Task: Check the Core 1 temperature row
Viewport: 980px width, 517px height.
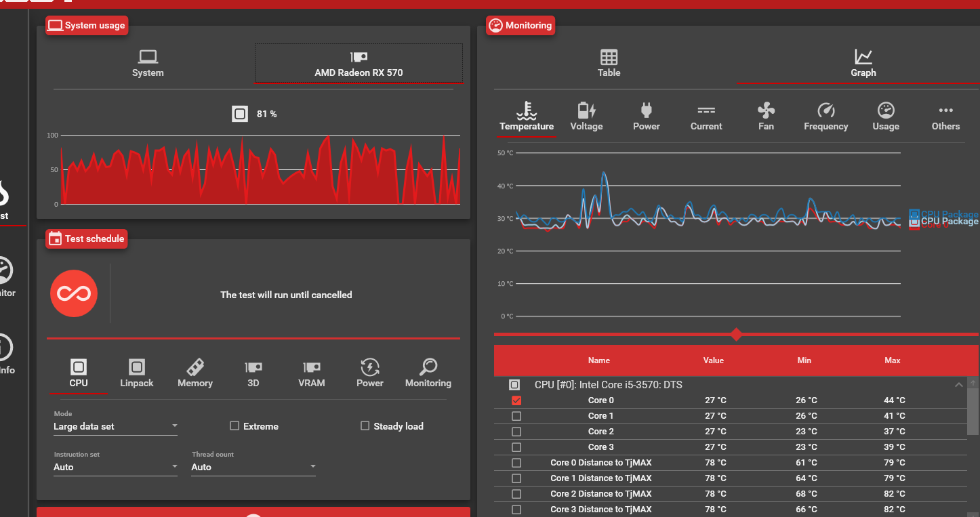Action: [516, 415]
